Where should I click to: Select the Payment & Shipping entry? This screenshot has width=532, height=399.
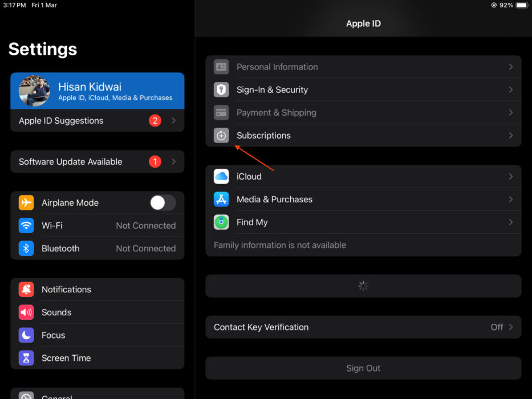pos(277,113)
